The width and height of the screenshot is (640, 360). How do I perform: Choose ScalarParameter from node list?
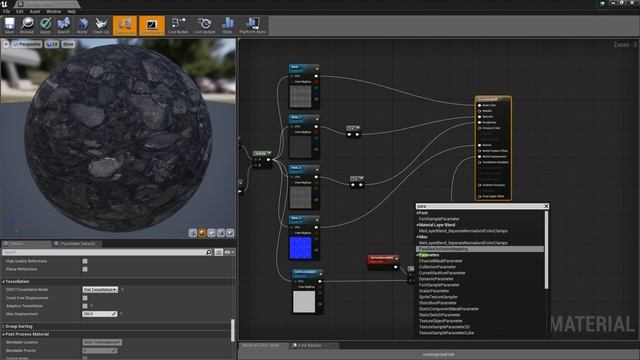tap(434, 291)
